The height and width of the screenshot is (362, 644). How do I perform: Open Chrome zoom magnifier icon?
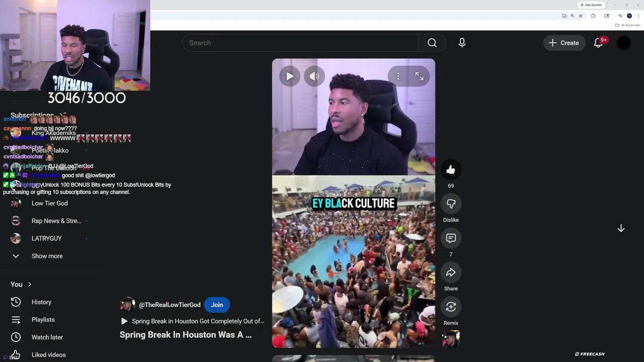[x=572, y=16]
